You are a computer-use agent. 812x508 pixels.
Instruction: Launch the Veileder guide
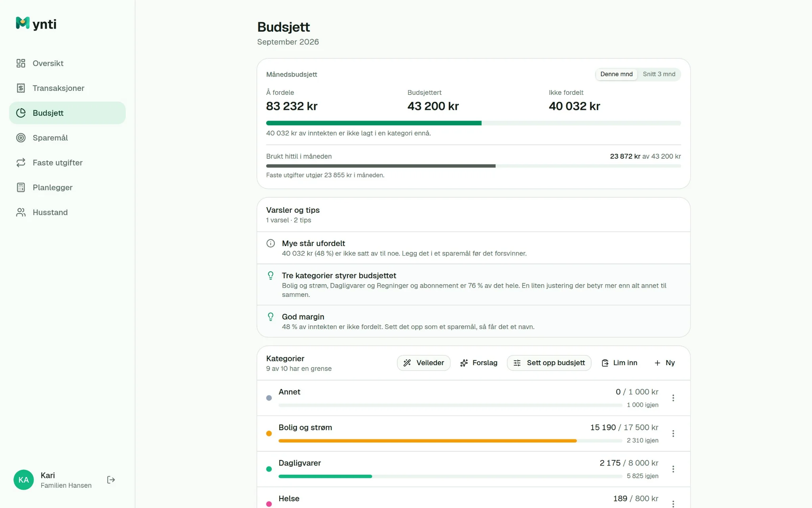pyautogui.click(x=423, y=363)
